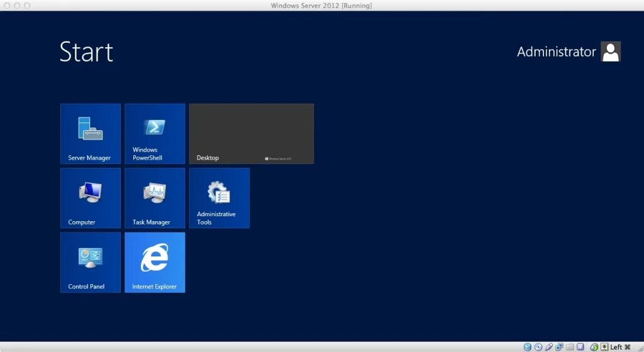This screenshot has width=644, height=352.
Task: Click the shared folders icon in VirtualBox status bar
Action: pyautogui.click(x=570, y=347)
